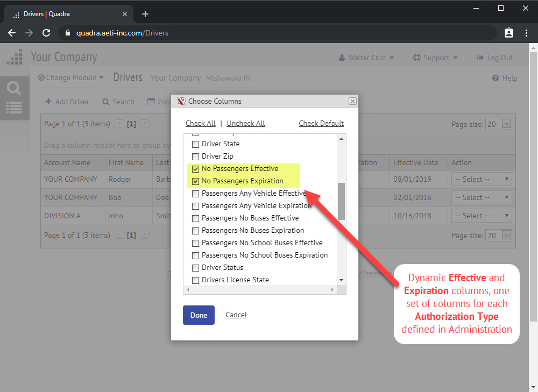The width and height of the screenshot is (538, 392).
Task: Click next page arrow in top pager
Action: point(144,124)
